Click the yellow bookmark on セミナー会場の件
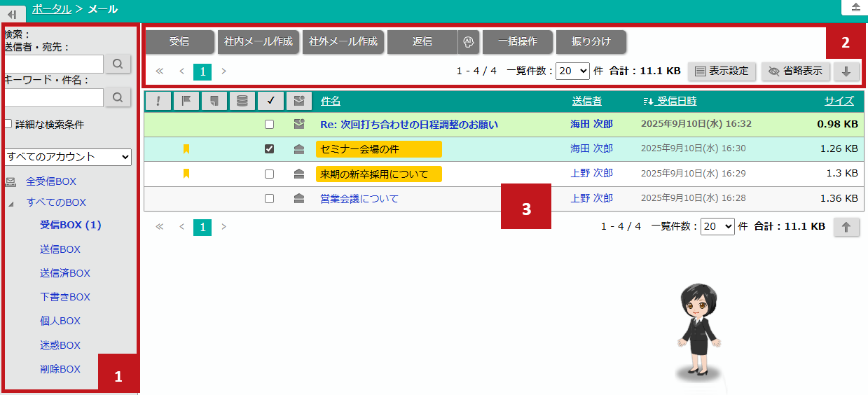Image resolution: width=868 pixels, height=395 pixels. 186,148
